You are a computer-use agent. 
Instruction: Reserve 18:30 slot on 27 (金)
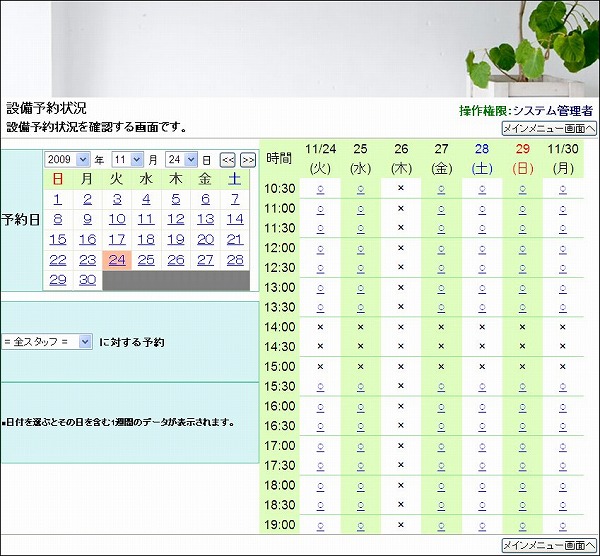pyautogui.click(x=441, y=506)
